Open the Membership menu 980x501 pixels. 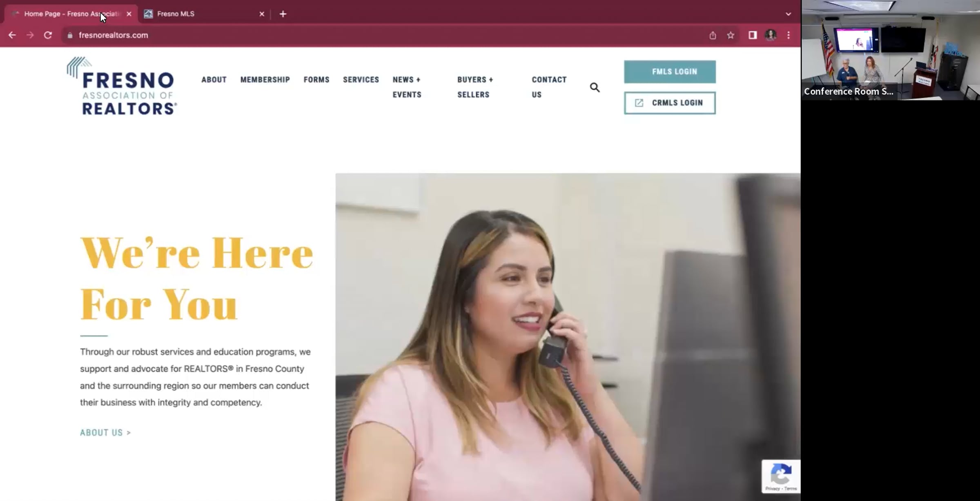[265, 80]
